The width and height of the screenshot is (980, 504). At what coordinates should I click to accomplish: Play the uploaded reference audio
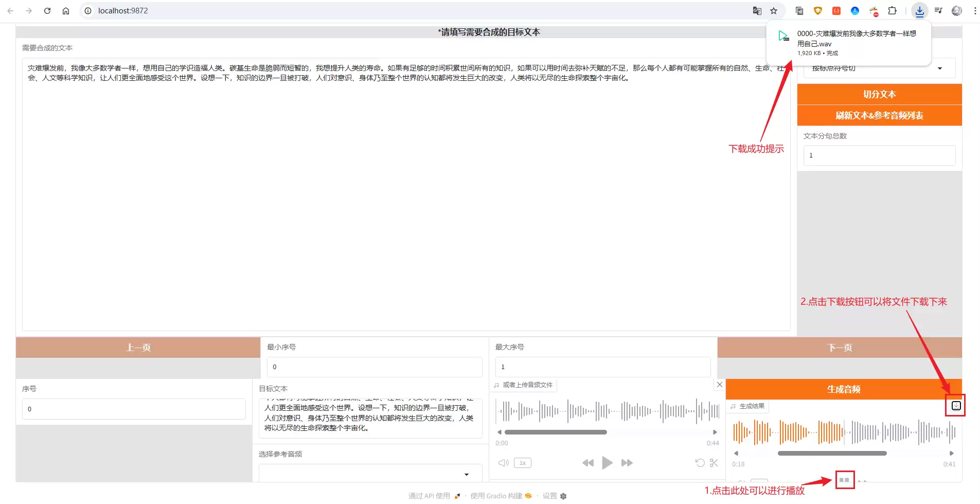pyautogui.click(x=607, y=463)
